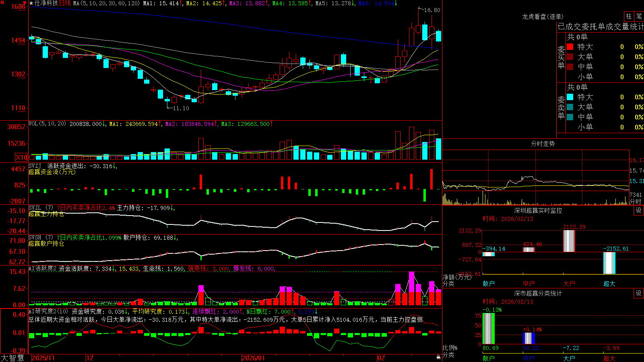The height and width of the screenshot is (362, 644).
Task: Switch to 柱 bar view
Action: [629, 16]
